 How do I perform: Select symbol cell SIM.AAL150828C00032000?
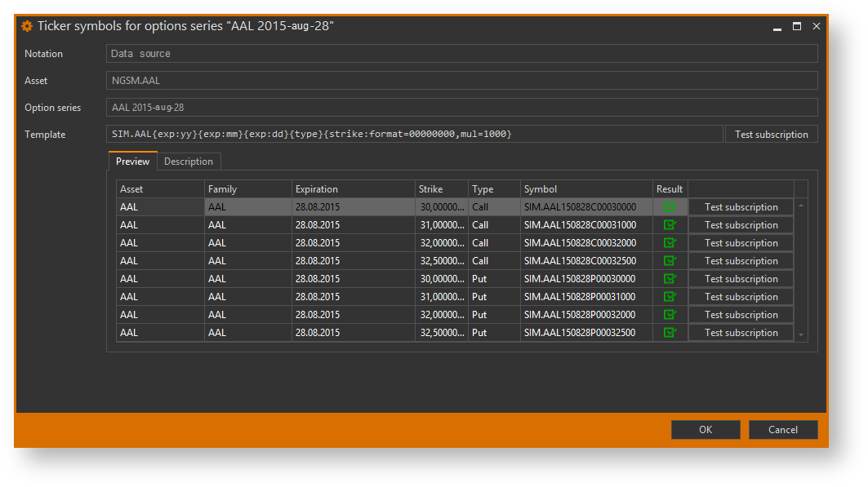[x=586, y=242]
